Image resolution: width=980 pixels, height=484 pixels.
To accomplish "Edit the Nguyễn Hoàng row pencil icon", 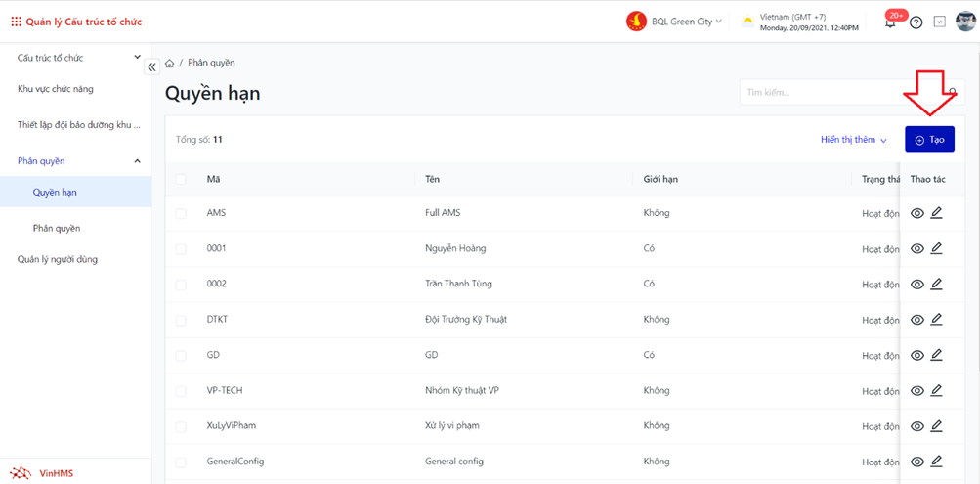I will (x=936, y=248).
